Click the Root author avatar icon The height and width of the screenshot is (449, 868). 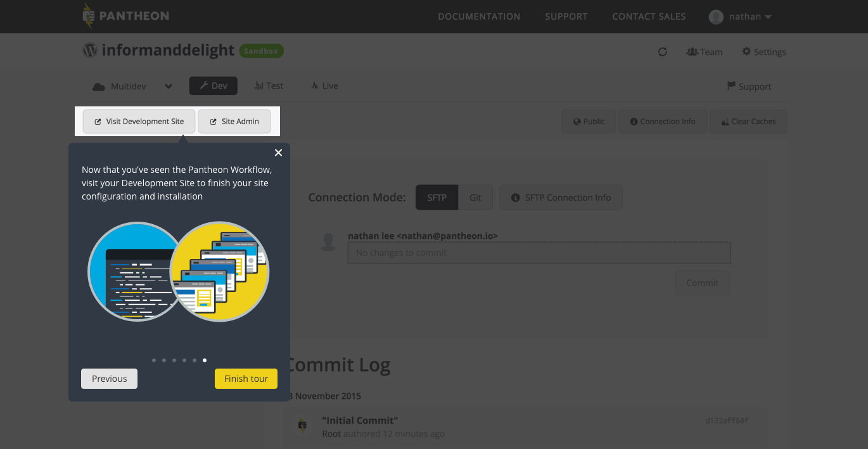coord(303,426)
